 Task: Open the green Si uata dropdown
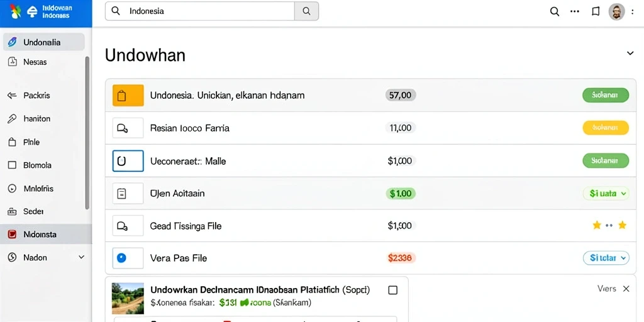click(x=606, y=193)
